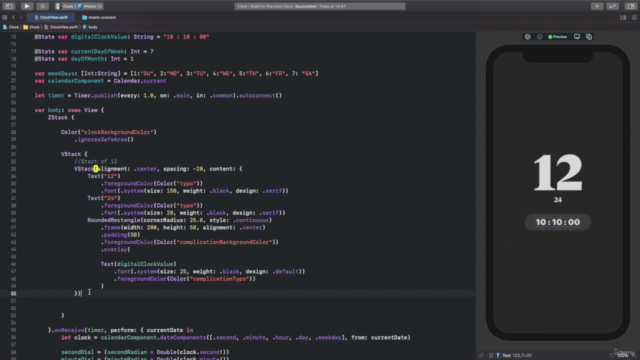The width and height of the screenshot is (640, 360).
Task: Open the related items grid icon
Action: click(x=4, y=18)
